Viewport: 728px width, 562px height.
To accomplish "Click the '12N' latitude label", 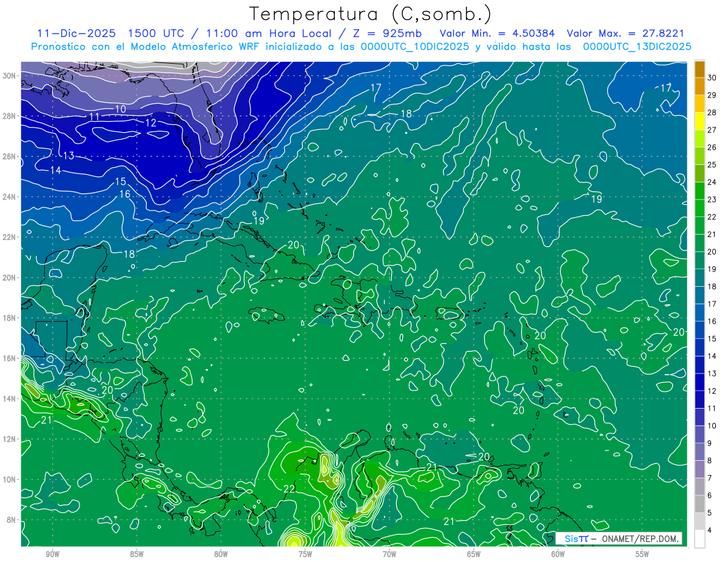I will (9, 439).
